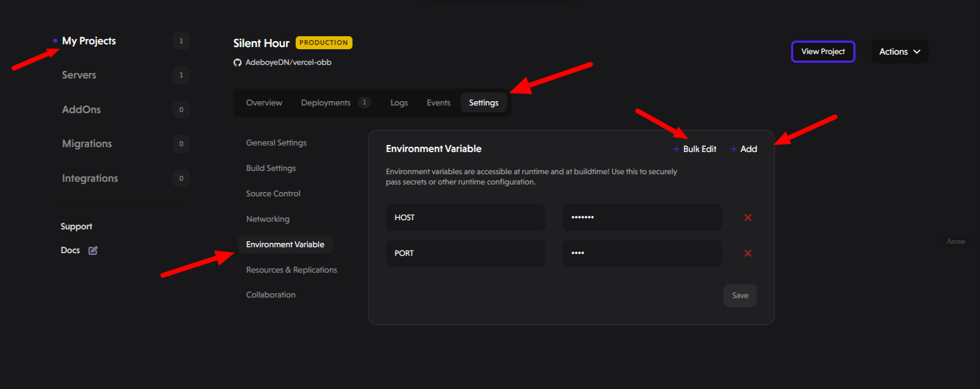Click the masked PORT value field
This screenshot has width=980, height=389.
click(x=642, y=253)
